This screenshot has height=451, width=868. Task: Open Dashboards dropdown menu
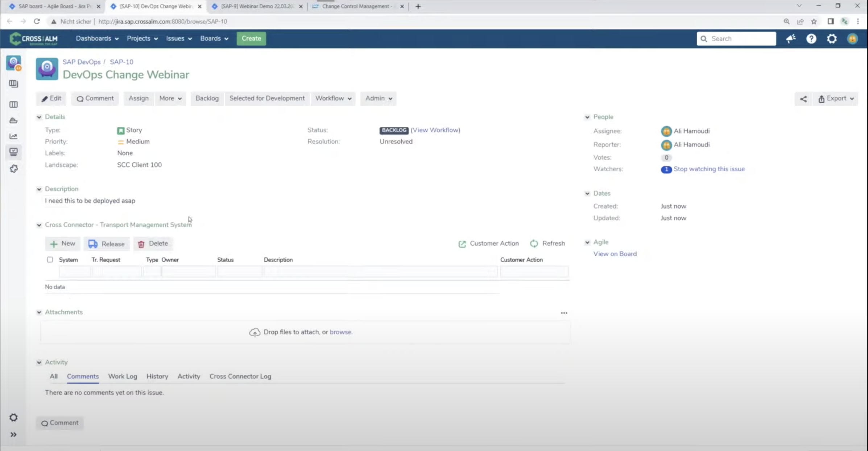(97, 38)
